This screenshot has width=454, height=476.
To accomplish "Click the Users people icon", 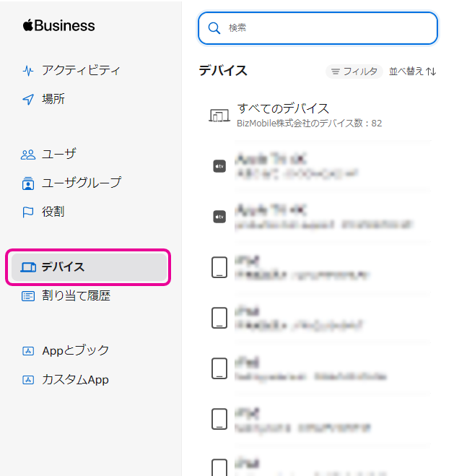I will [x=28, y=155].
